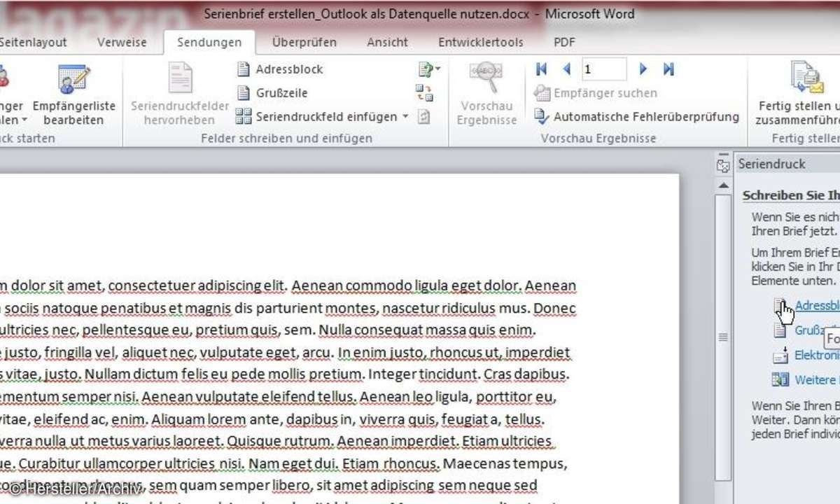Click the Grußzeile page icon in Seriendruck pane

point(780,330)
